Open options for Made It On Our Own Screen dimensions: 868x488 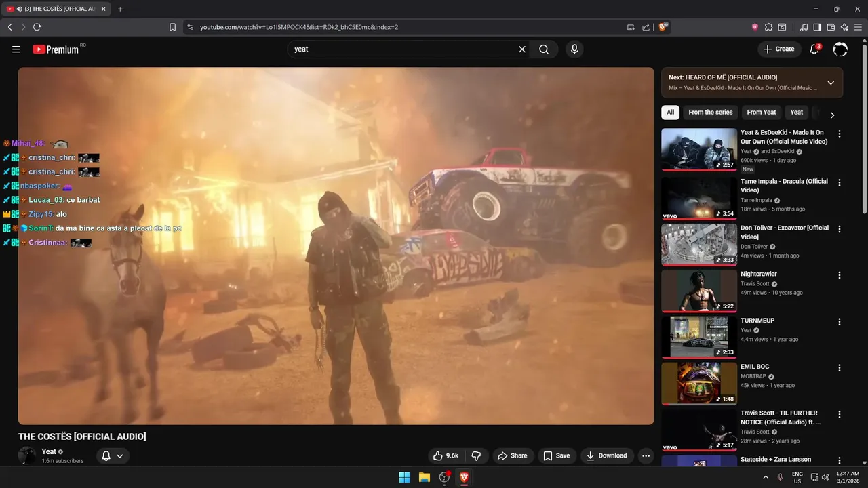tap(840, 134)
